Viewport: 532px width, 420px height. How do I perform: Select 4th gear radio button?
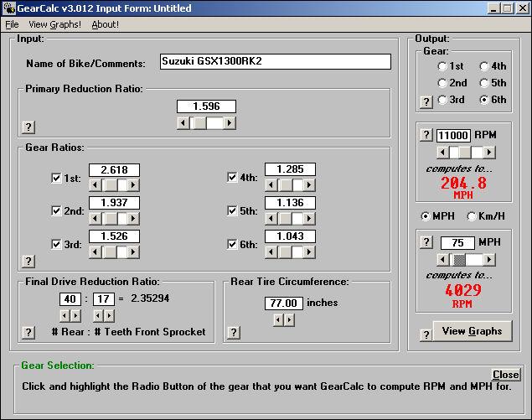tap(484, 66)
